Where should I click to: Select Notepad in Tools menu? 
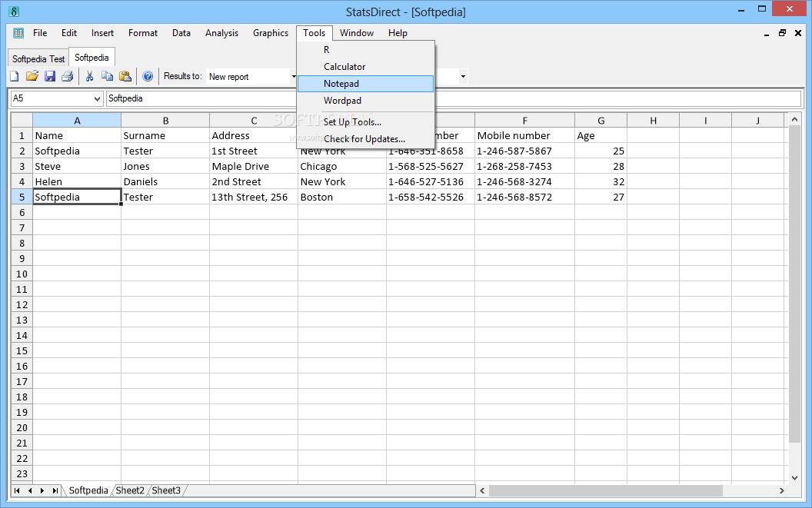365,84
